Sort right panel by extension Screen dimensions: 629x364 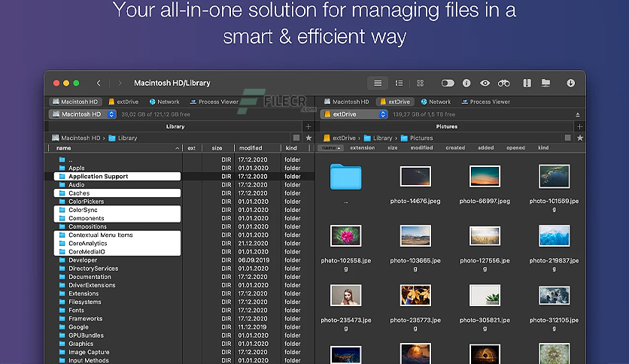(x=362, y=147)
